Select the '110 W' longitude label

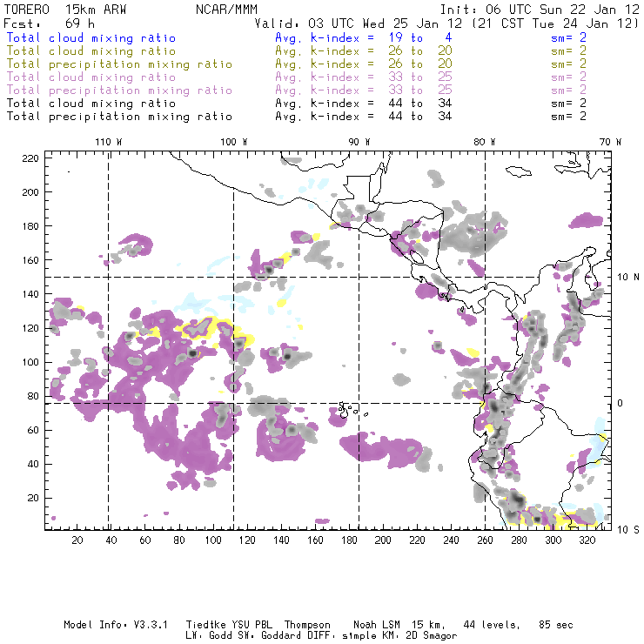pos(109,142)
